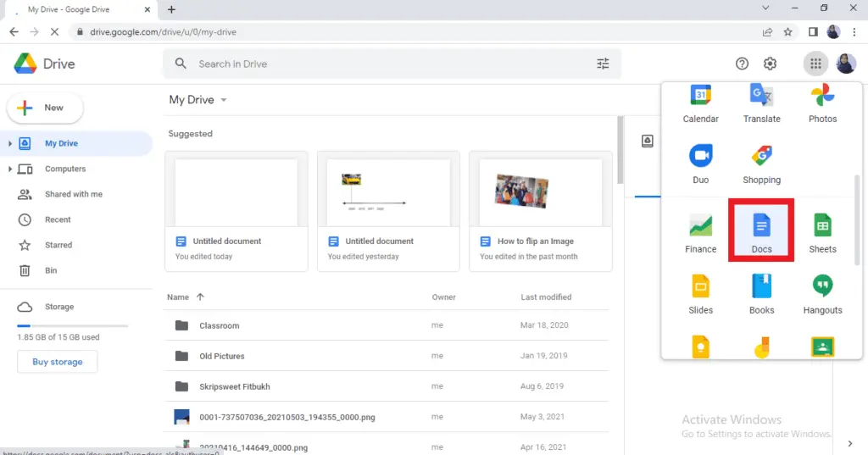Open Google Sheets app
The image size is (868, 455).
[822, 233]
